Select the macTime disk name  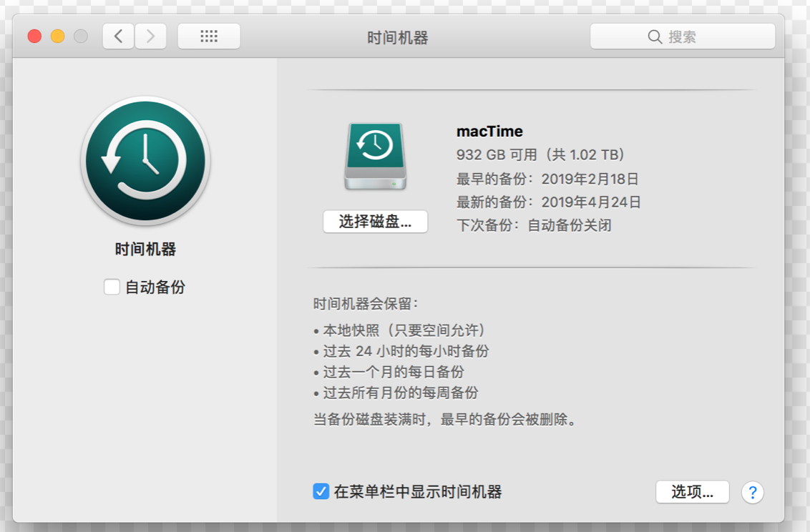[x=489, y=132]
